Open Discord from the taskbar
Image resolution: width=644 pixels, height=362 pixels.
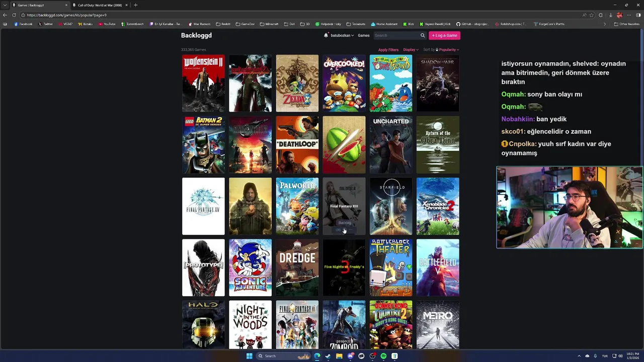click(x=350, y=356)
